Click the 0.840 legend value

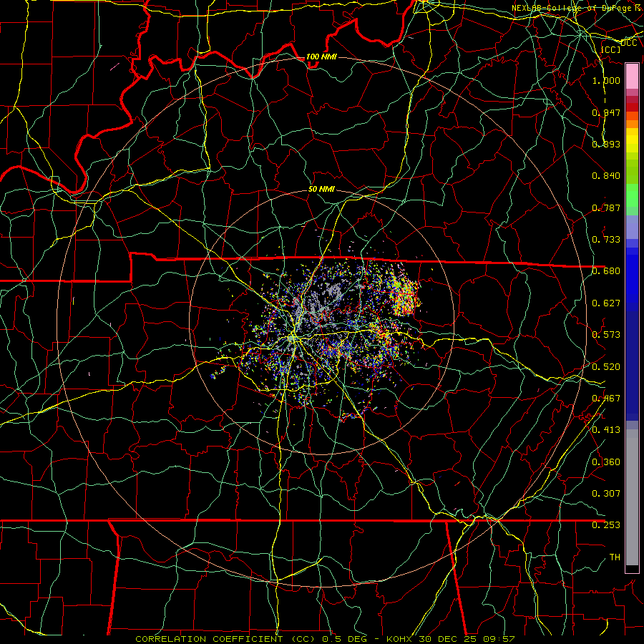(606, 176)
